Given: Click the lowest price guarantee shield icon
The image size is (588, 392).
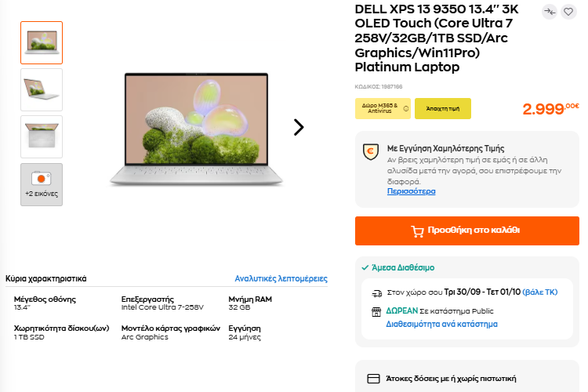Looking at the screenshot, I should click(371, 152).
